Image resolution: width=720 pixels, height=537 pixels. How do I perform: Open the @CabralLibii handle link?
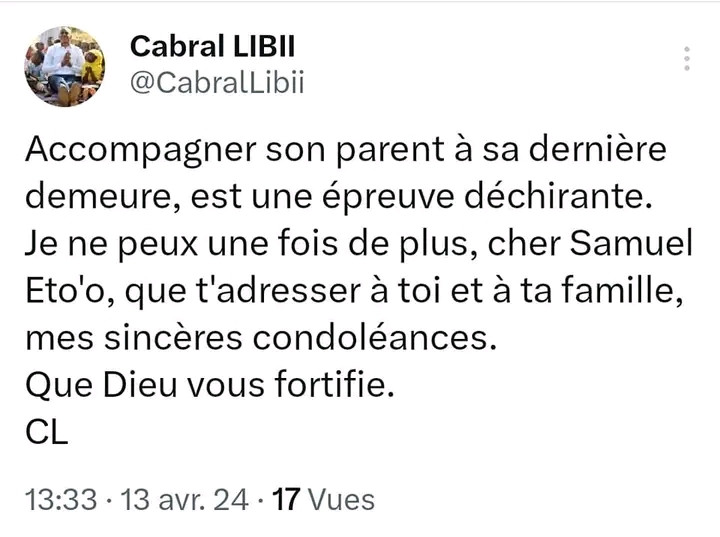coord(217,83)
